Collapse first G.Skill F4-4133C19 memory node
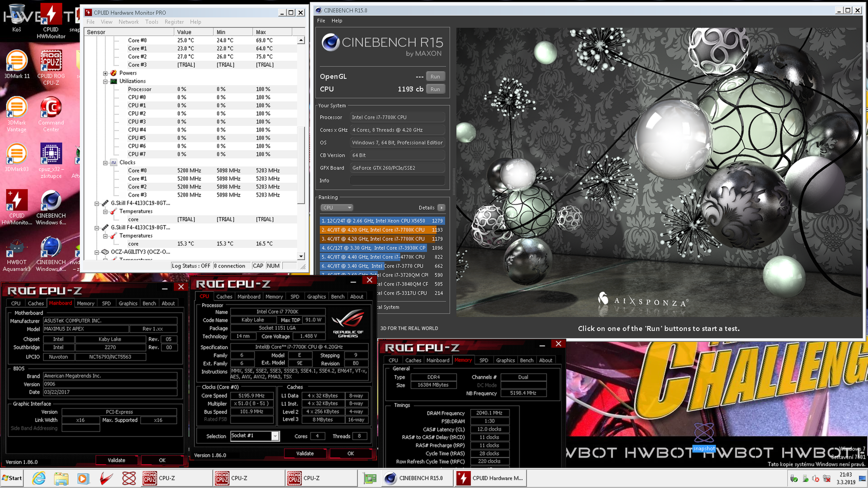Screen dimensions: 868x488 coord(96,203)
